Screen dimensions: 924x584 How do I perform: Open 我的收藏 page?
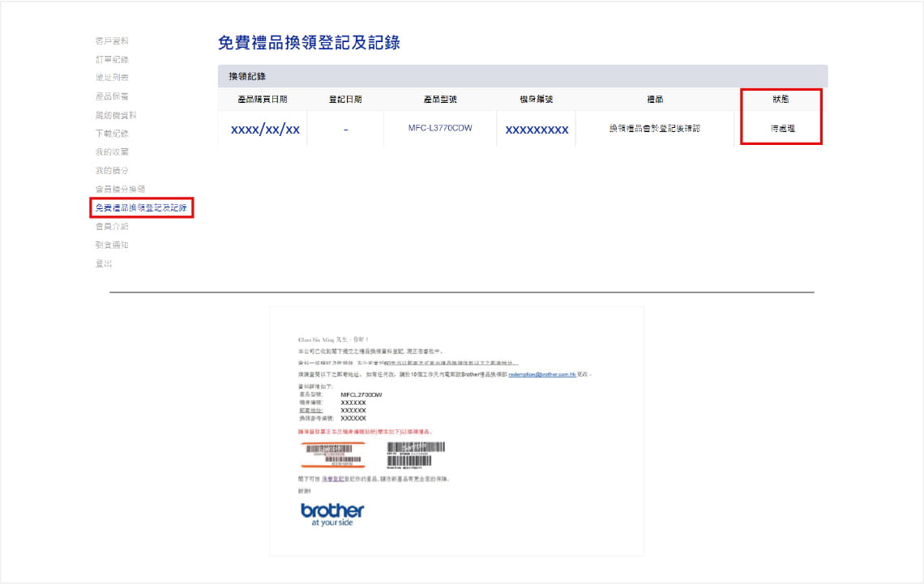[x=112, y=152]
